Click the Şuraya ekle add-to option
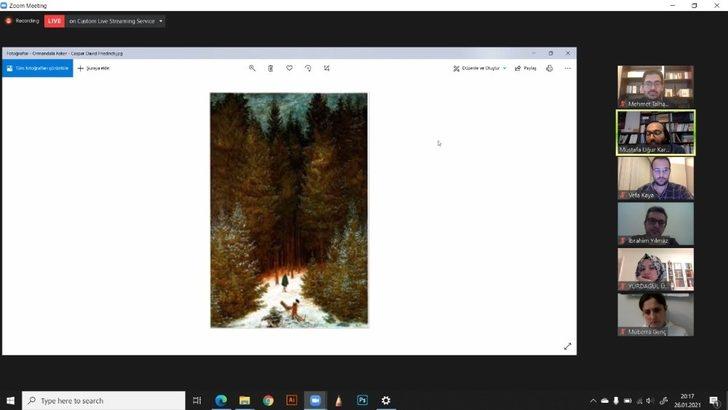This screenshot has height=410, width=728. (94, 68)
